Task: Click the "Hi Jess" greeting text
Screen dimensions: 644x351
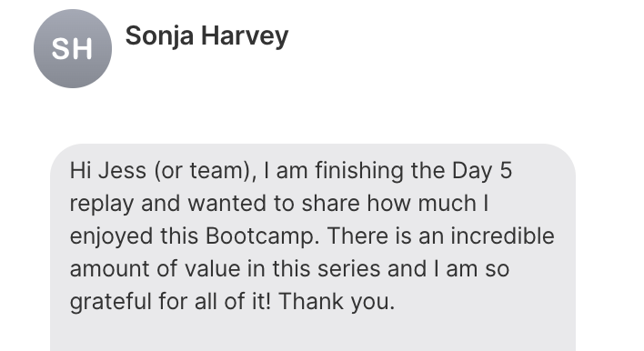Action: point(108,171)
